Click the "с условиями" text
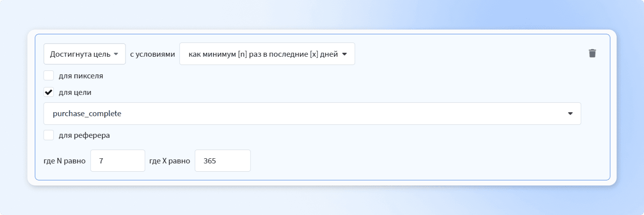Image resolution: width=644 pixels, height=215 pixels. pos(152,54)
